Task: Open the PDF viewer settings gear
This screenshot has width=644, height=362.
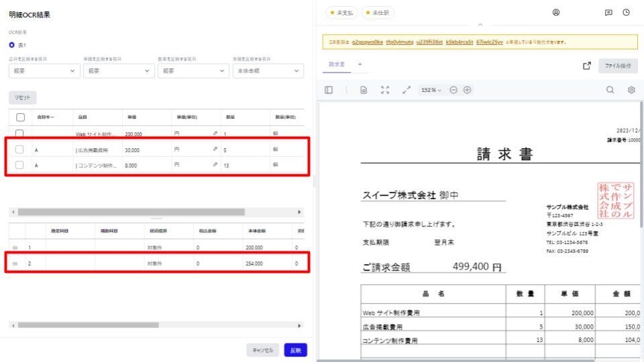Action: 631,90
